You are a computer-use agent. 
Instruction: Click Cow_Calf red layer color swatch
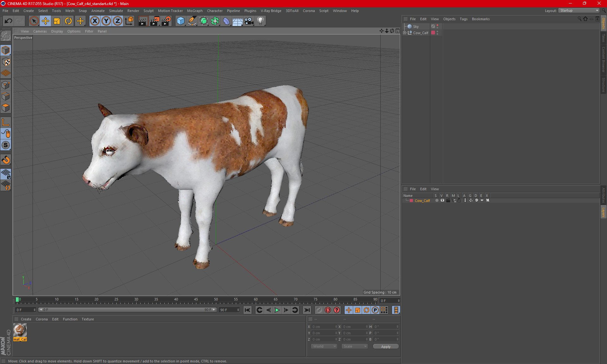433,33
